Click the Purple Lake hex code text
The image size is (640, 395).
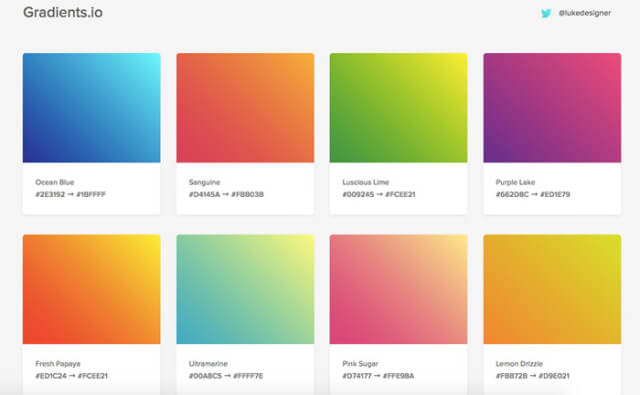[533, 194]
